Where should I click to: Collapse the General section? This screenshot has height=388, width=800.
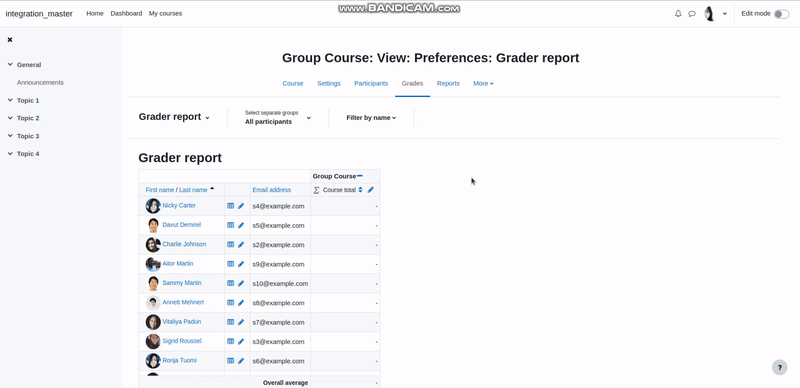[10, 65]
